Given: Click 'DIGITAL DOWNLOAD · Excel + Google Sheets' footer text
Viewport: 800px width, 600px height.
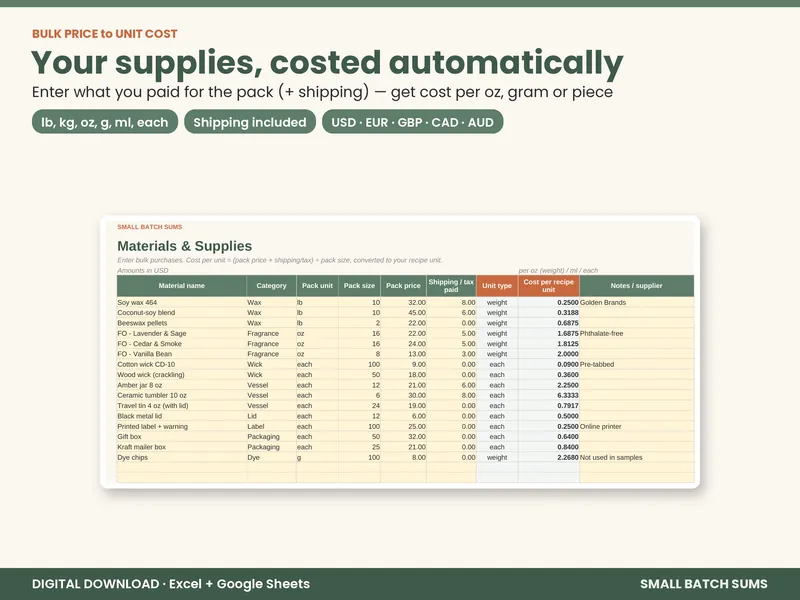Looking at the screenshot, I should (171, 584).
